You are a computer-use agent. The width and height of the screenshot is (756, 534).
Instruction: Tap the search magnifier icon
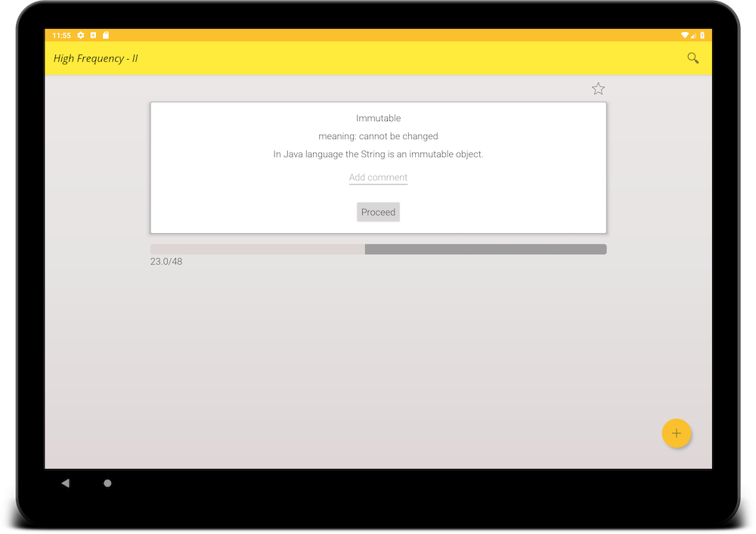(x=692, y=58)
